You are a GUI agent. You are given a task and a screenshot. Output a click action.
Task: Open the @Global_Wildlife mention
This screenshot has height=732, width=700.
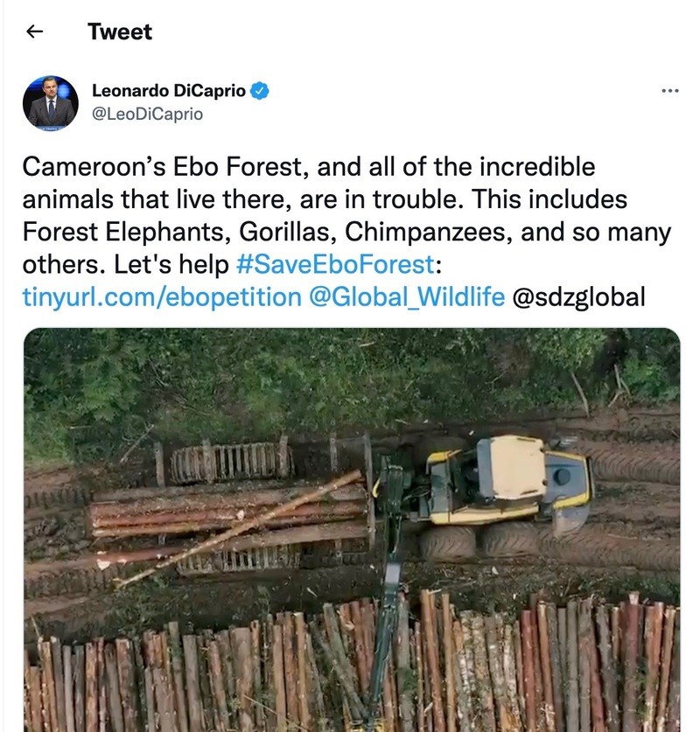point(406,296)
